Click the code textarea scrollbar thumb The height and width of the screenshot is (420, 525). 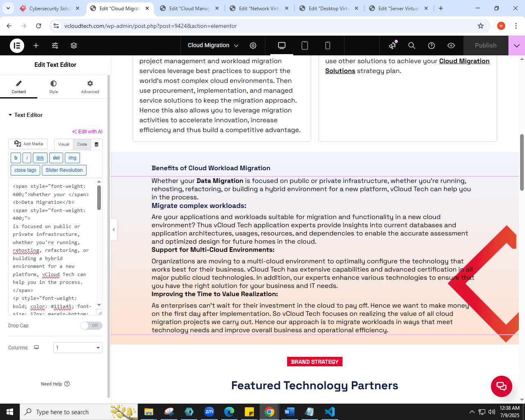click(x=99, y=197)
